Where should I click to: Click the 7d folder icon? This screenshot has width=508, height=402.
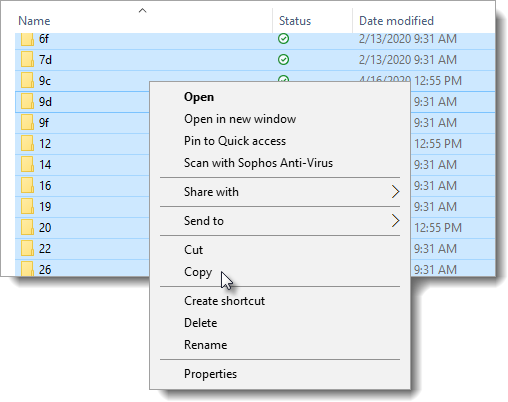click(27, 60)
